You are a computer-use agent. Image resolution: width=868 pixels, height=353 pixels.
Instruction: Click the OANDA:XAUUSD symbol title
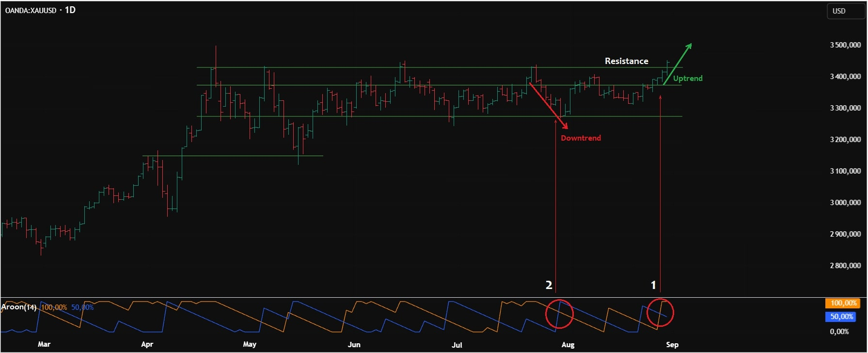point(31,10)
